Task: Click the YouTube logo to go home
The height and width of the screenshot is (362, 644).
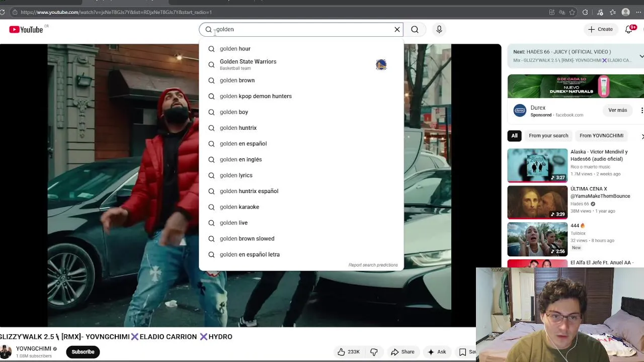Action: point(26,30)
